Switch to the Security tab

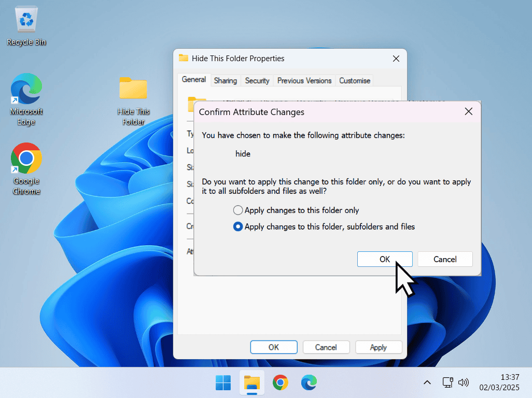pos(257,80)
